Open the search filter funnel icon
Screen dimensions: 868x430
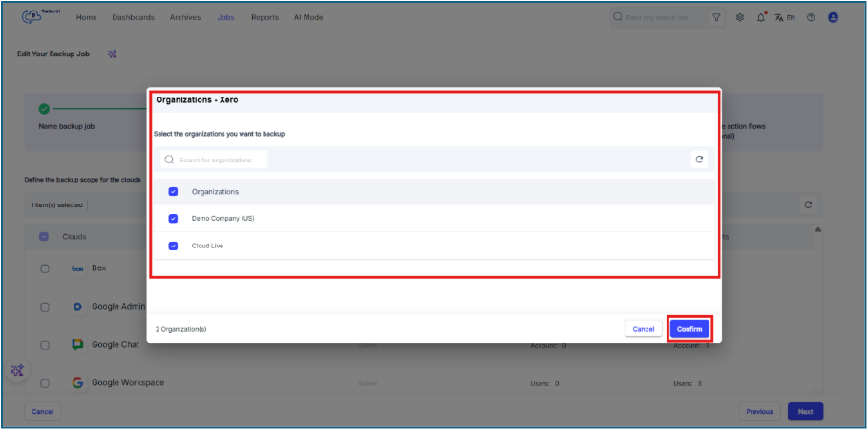(716, 18)
